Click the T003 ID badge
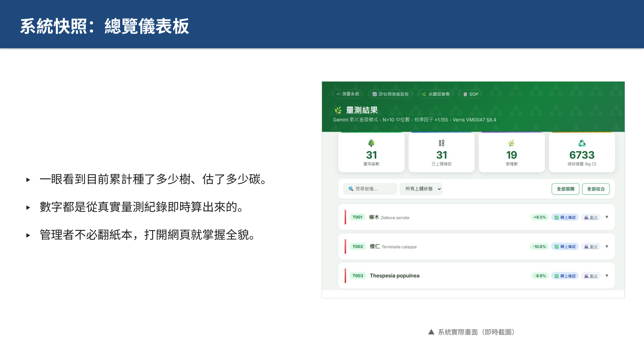 point(358,276)
